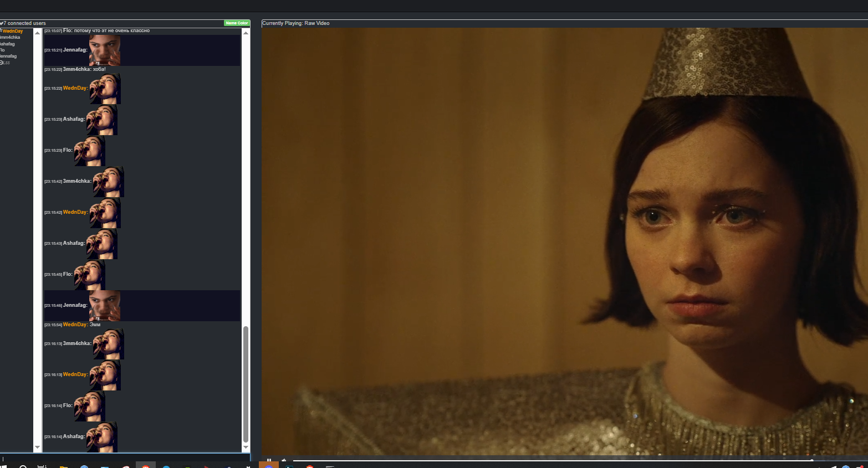Click WednDay's emote at 23:15:22
Screen dimensions: 868x468
tap(105, 89)
